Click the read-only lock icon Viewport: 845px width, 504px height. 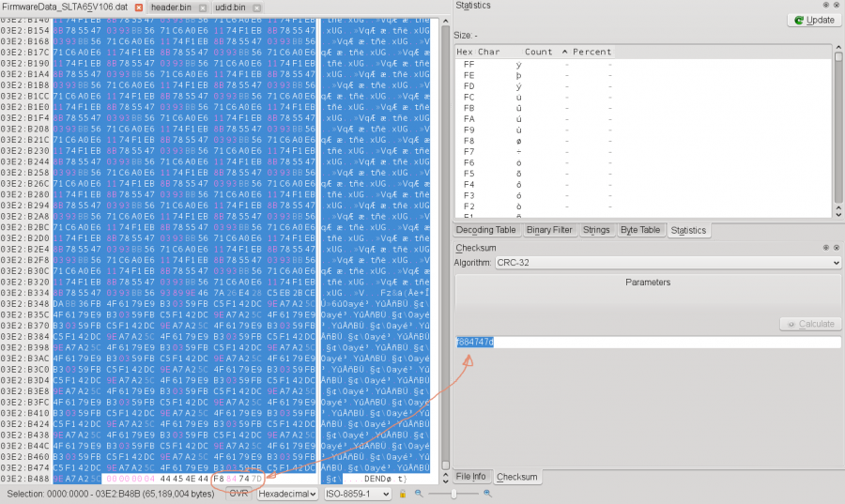click(402, 494)
